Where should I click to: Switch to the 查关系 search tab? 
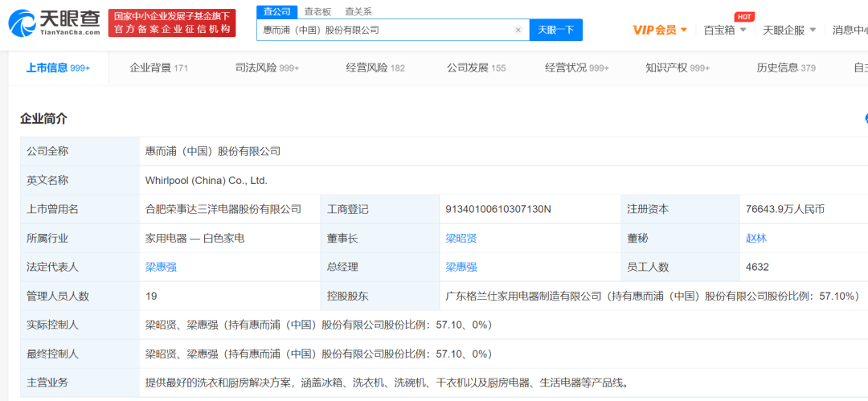(358, 11)
